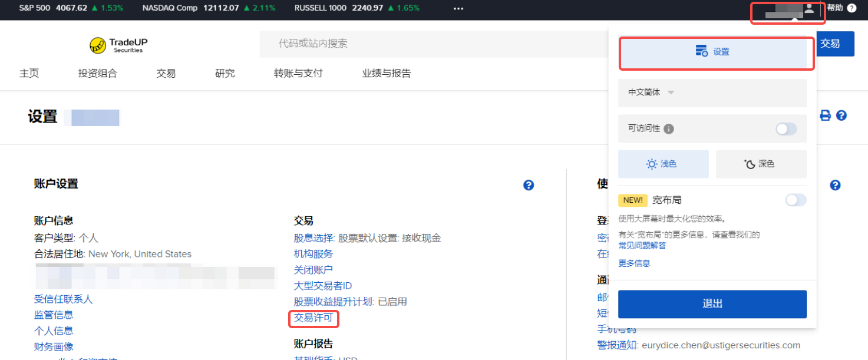
Task: Click the info icon next to 可访问性
Action: click(669, 128)
